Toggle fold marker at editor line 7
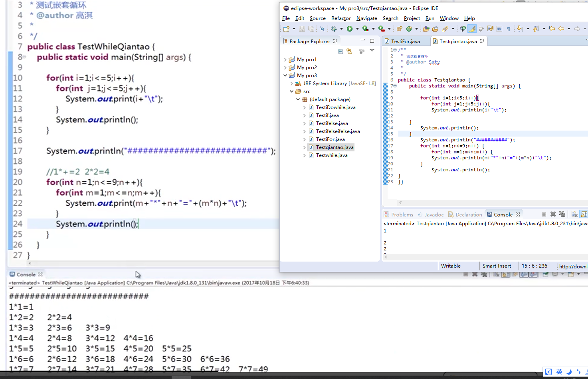 tap(395, 86)
